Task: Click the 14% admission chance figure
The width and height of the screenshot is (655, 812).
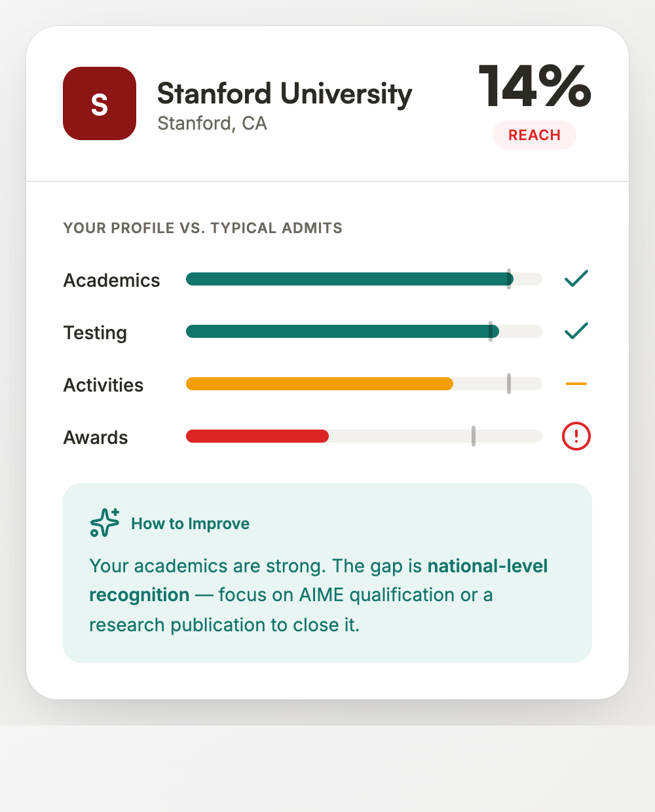Action: click(x=534, y=86)
